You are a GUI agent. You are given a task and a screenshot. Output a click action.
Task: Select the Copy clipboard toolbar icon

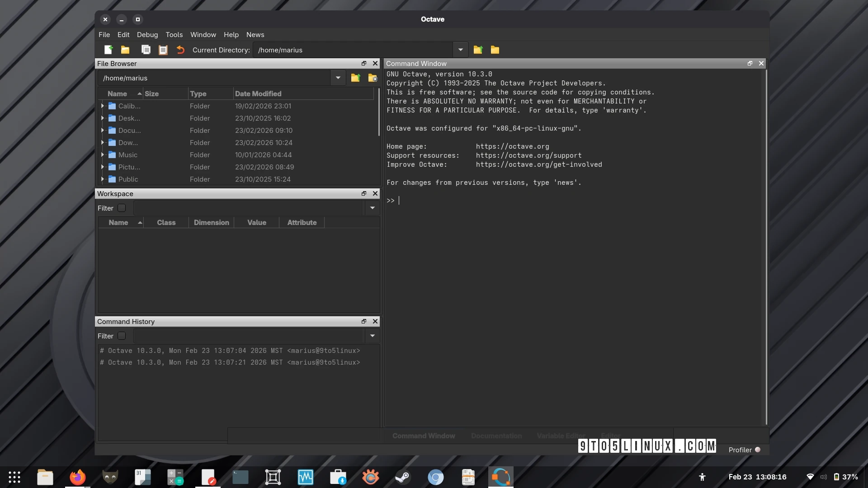tap(146, 50)
